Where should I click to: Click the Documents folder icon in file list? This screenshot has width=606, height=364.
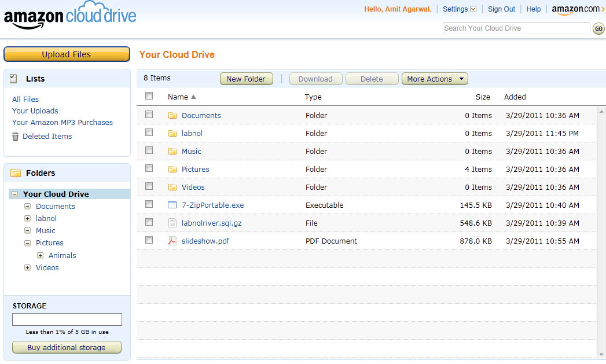(x=172, y=116)
